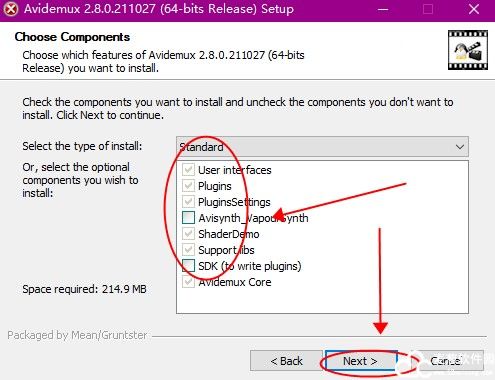The width and height of the screenshot is (495, 380).
Task: Check the SDK (to write plugins) option
Action: (x=188, y=266)
